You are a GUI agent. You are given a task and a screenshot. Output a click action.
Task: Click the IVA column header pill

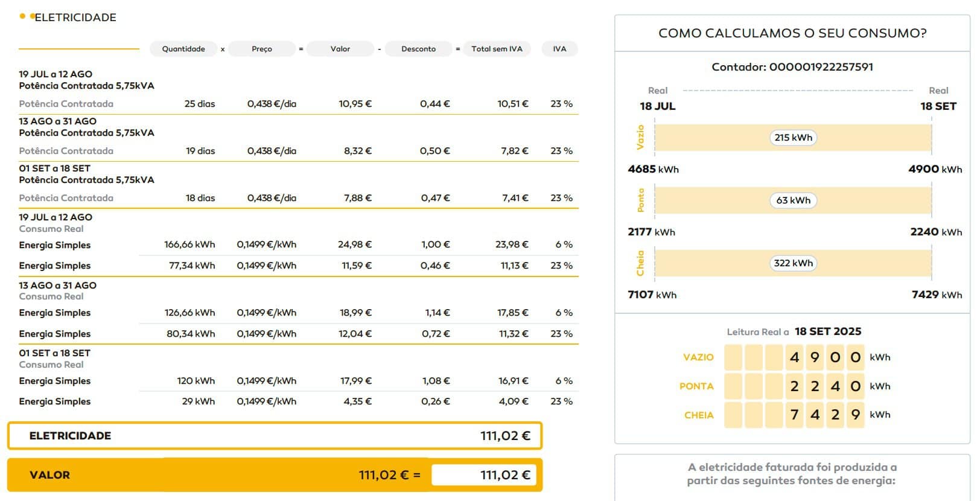point(559,49)
